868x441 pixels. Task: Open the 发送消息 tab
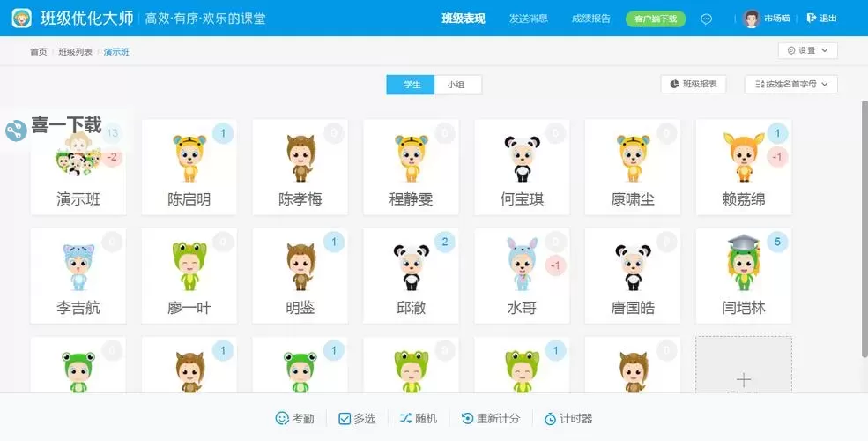click(x=529, y=19)
